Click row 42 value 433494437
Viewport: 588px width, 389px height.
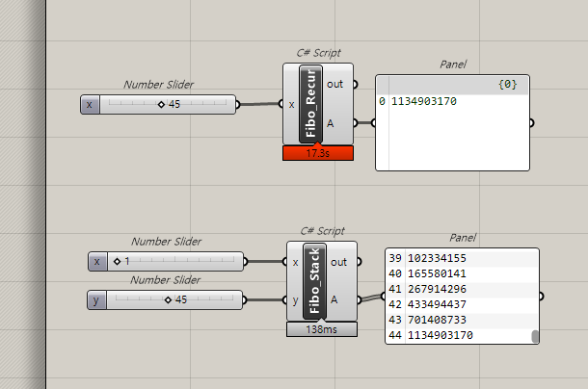437,304
